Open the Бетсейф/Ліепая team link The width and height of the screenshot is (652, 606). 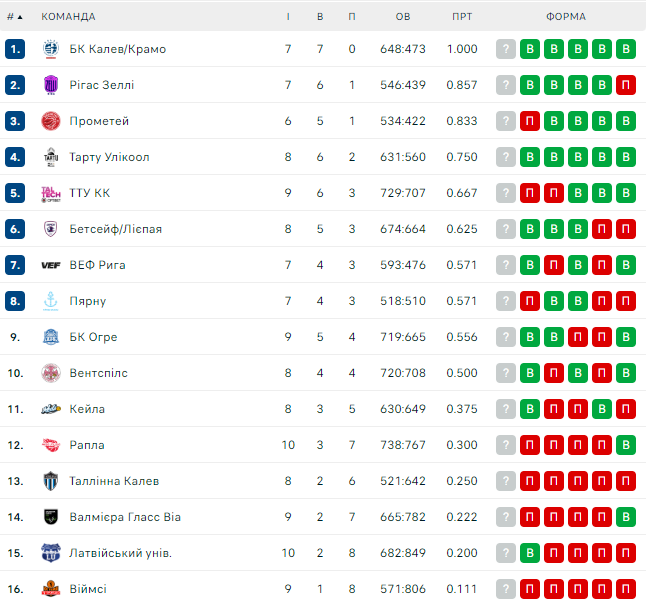coord(116,229)
